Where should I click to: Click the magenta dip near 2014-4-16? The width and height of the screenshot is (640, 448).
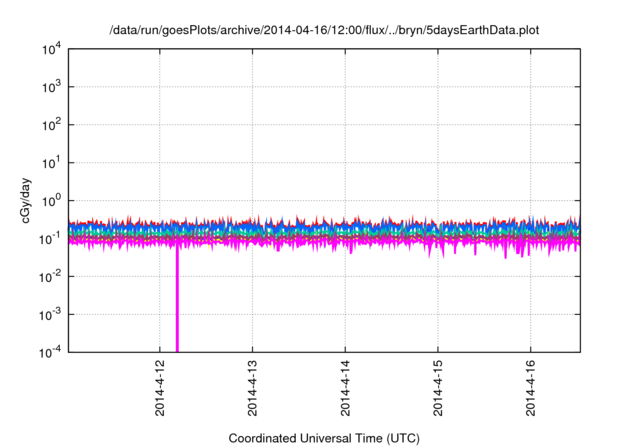pos(518,253)
